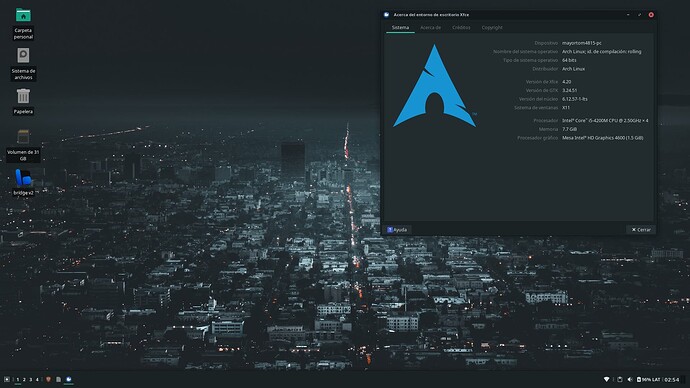View the Copyright tab
690x388 pixels.
coord(492,27)
